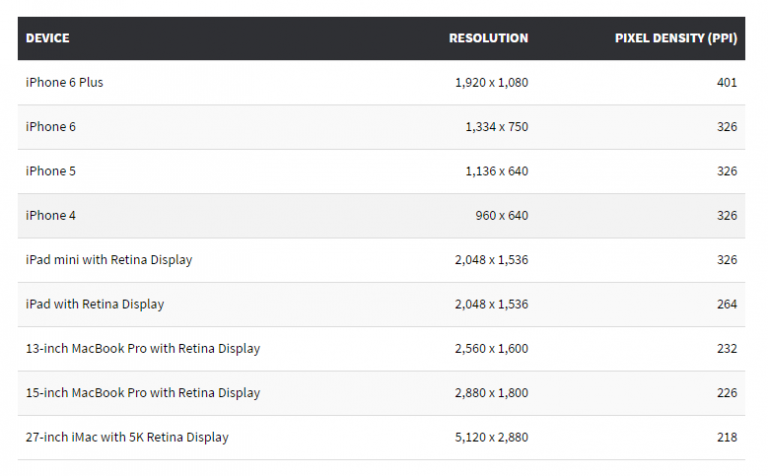The width and height of the screenshot is (768, 476).
Task: Select the iPhone 6 row label
Action: [x=50, y=127]
